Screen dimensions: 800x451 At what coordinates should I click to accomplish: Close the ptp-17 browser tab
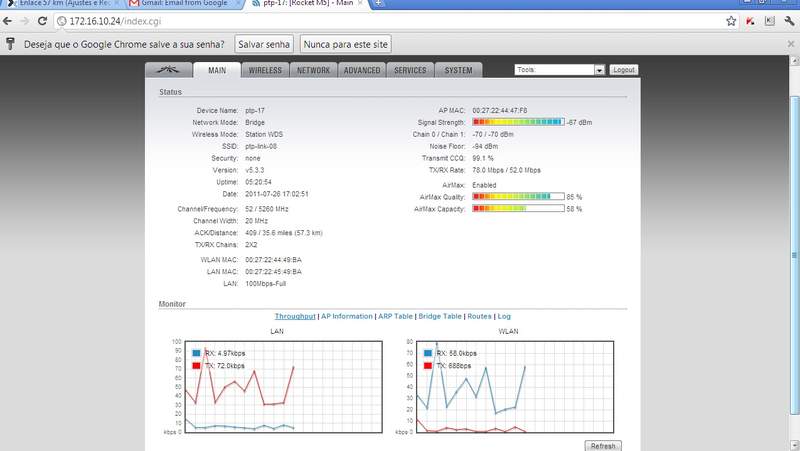point(361,3)
